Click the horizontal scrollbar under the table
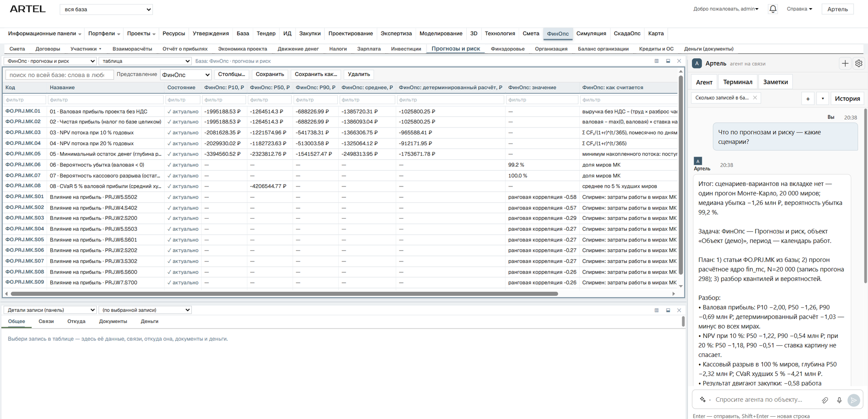Viewport: 868px width, 419px height. [285, 294]
